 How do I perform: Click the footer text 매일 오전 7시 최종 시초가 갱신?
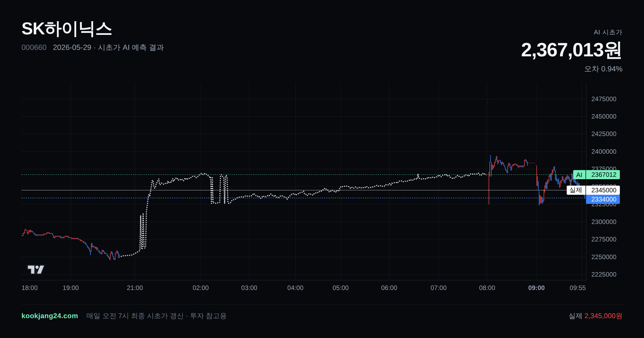(135, 316)
